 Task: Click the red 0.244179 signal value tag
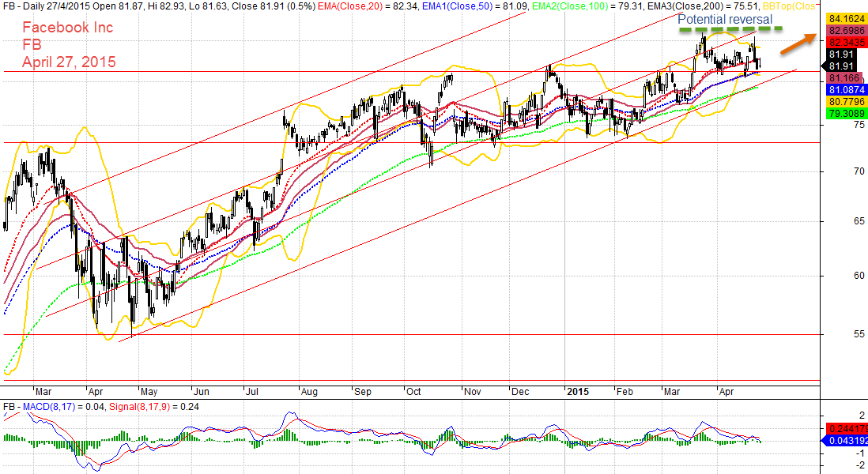pyautogui.click(x=847, y=429)
